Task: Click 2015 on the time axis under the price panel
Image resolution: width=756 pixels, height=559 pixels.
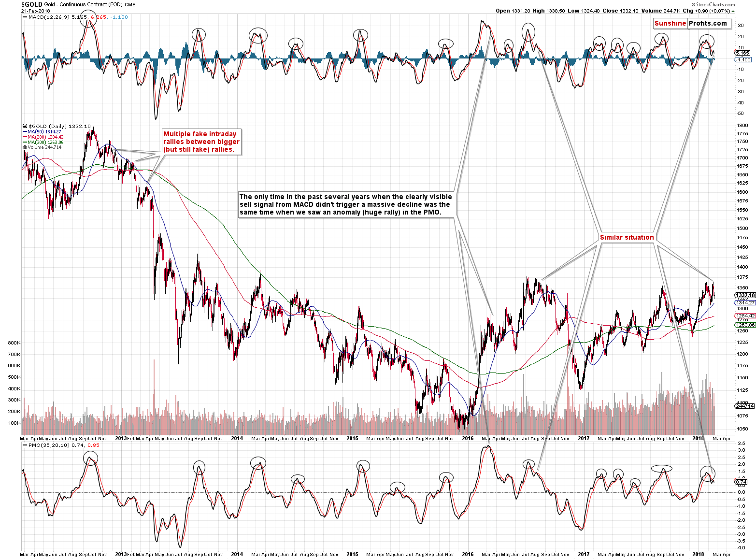Action: pyautogui.click(x=353, y=438)
